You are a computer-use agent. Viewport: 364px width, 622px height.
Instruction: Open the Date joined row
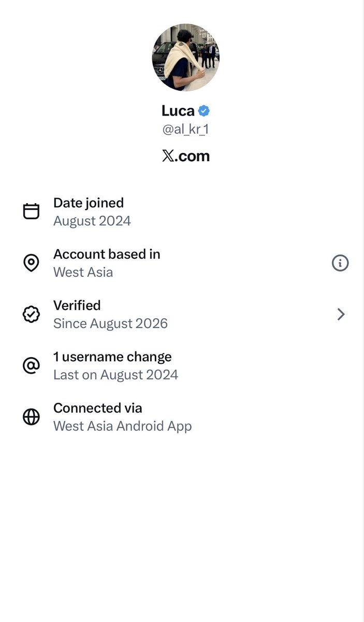(x=182, y=211)
